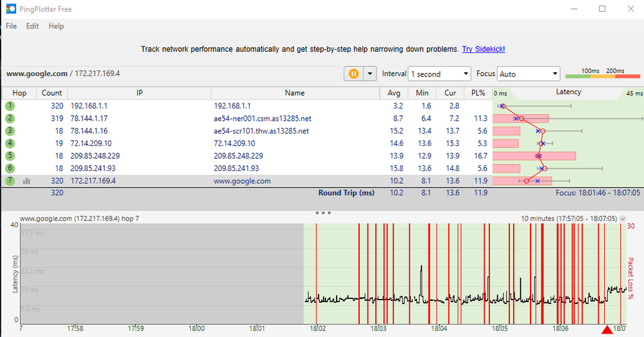Select hop 2 green circle icon
Screen dimensions: 644x337
point(10,119)
